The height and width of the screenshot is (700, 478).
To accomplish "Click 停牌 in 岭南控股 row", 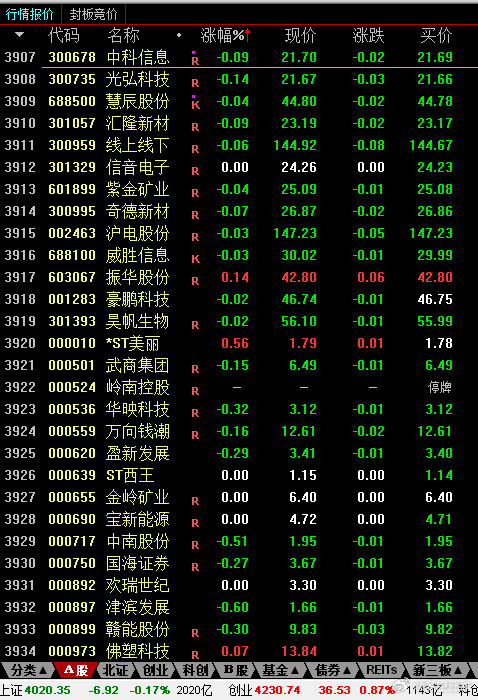I will (440, 387).
